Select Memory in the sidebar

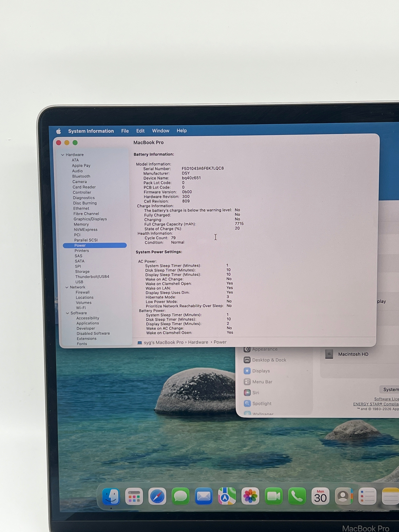[x=81, y=224]
